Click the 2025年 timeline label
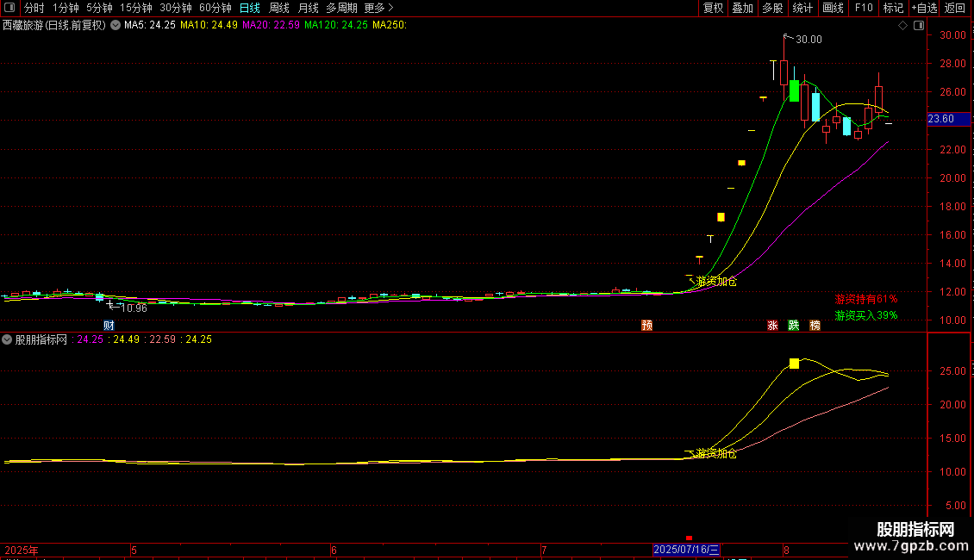This screenshot has width=974, height=560. coord(22,551)
